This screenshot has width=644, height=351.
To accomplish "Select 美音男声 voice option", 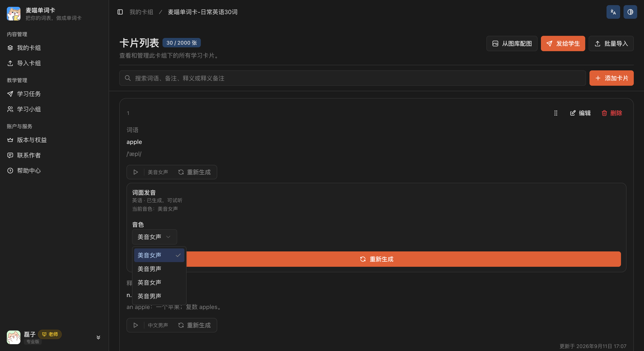I will tap(159, 269).
